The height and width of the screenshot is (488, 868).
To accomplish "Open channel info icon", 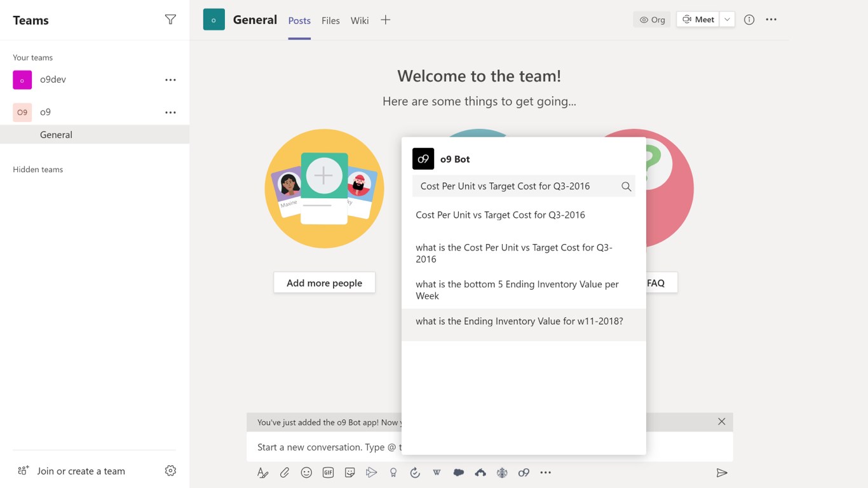I will coord(749,20).
